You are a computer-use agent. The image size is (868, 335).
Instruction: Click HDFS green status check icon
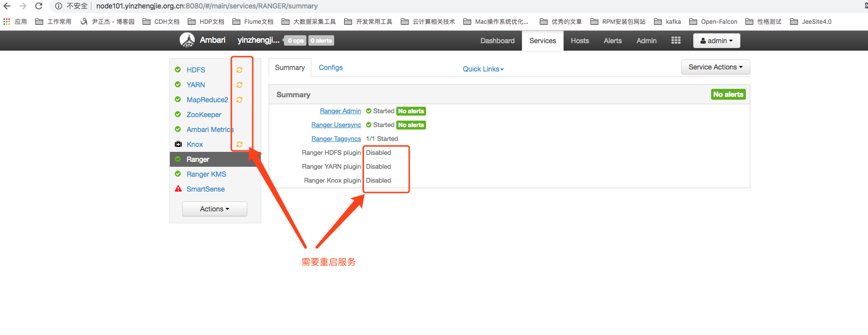click(178, 69)
